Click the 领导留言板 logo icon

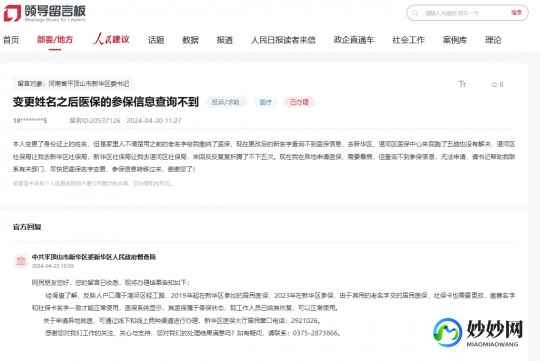[x=12, y=13]
